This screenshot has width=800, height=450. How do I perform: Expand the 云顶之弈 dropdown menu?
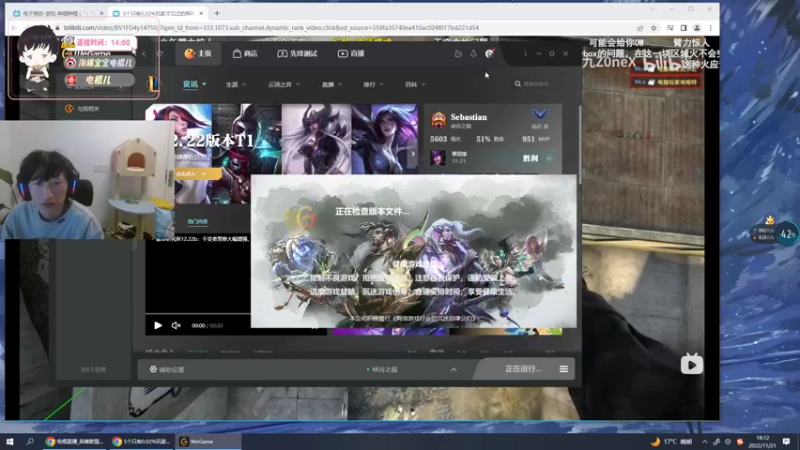284,85
